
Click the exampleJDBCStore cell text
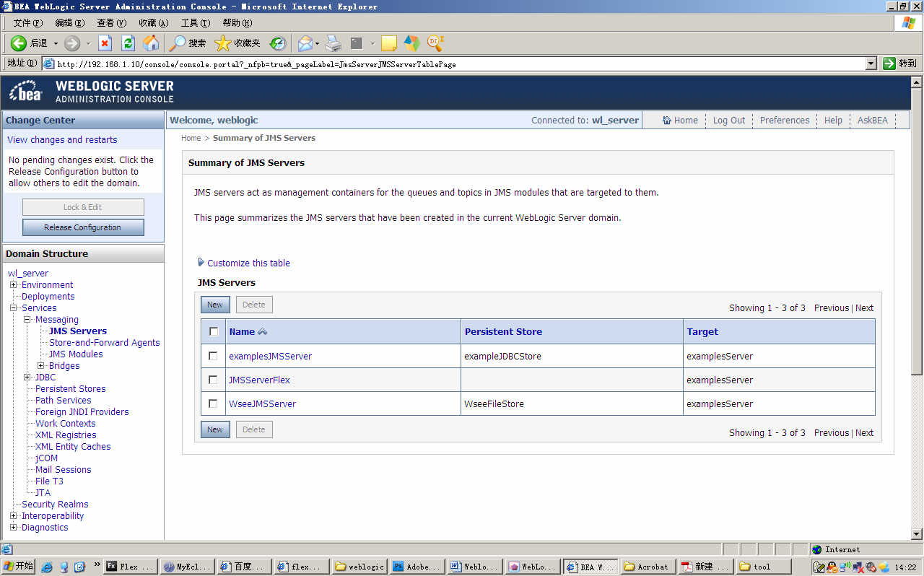503,357
